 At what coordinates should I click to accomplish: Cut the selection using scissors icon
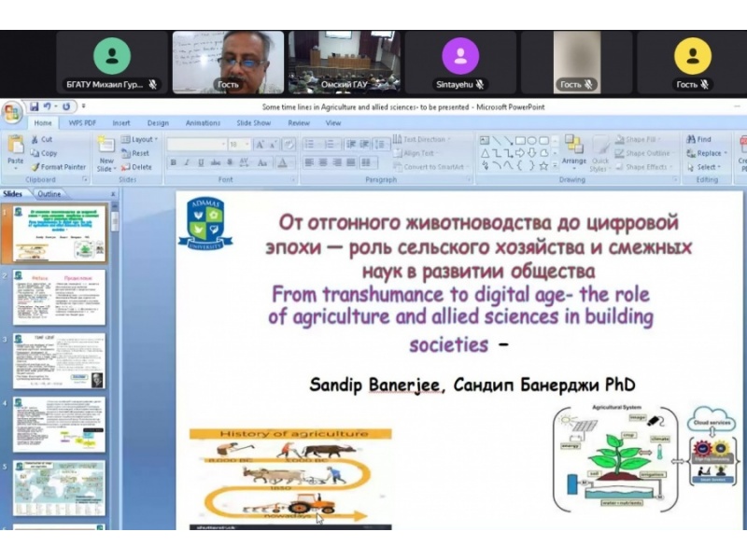coord(42,139)
